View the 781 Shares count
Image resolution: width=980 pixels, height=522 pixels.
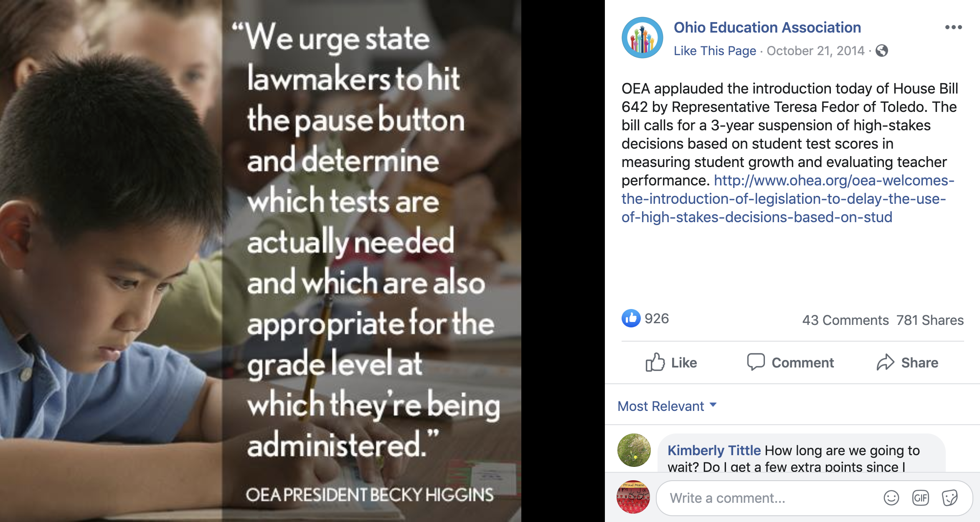pyautogui.click(x=930, y=320)
